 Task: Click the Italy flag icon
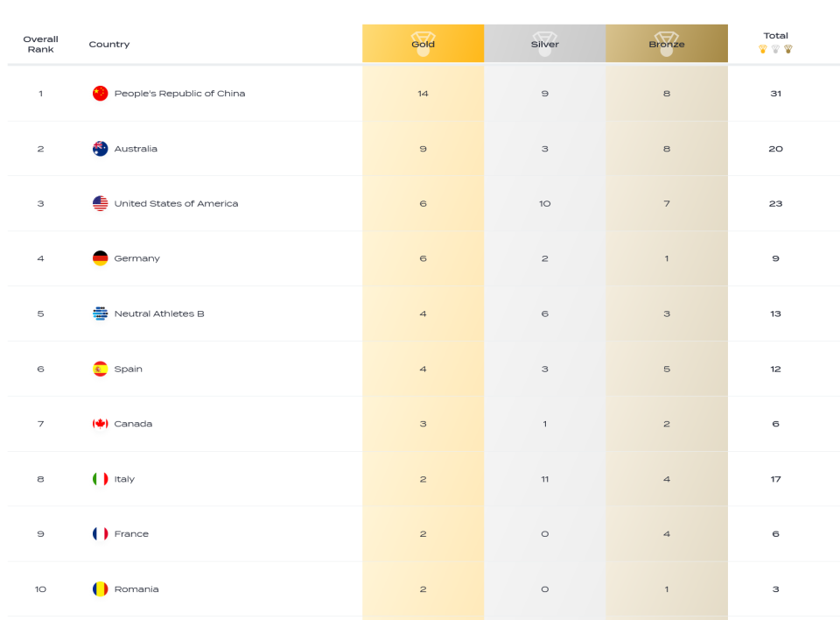[x=100, y=479]
